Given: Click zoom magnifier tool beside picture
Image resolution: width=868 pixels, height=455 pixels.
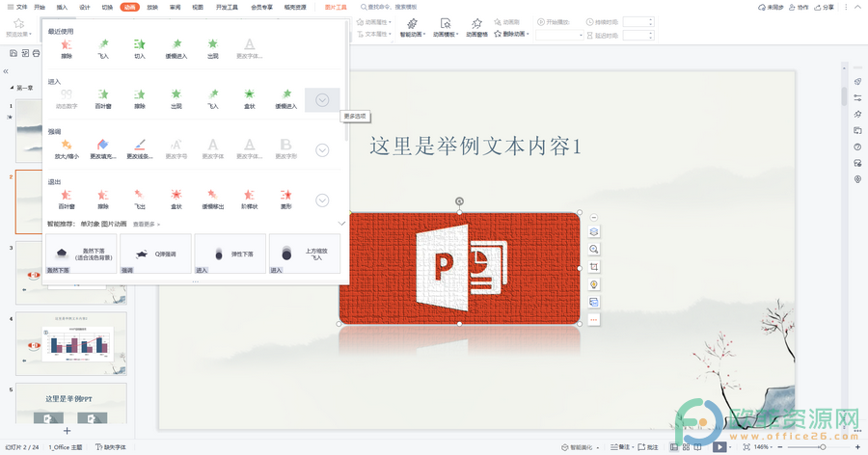Looking at the screenshot, I should [x=594, y=249].
